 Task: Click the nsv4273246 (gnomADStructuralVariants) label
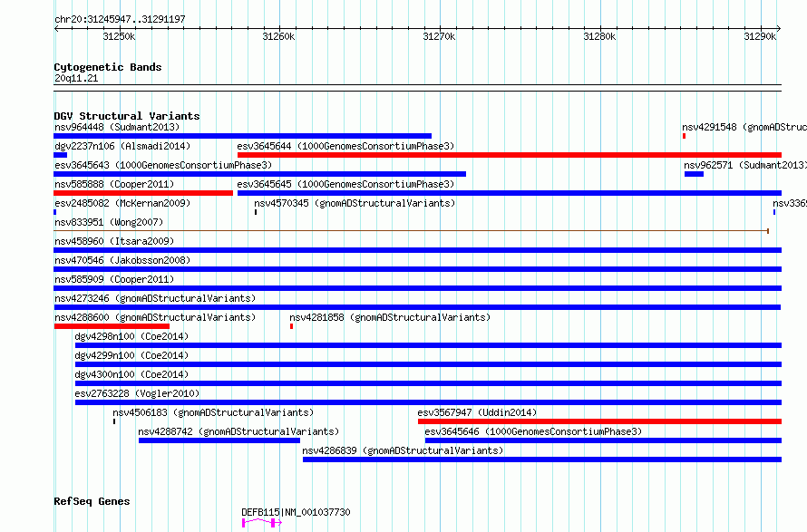pos(155,298)
